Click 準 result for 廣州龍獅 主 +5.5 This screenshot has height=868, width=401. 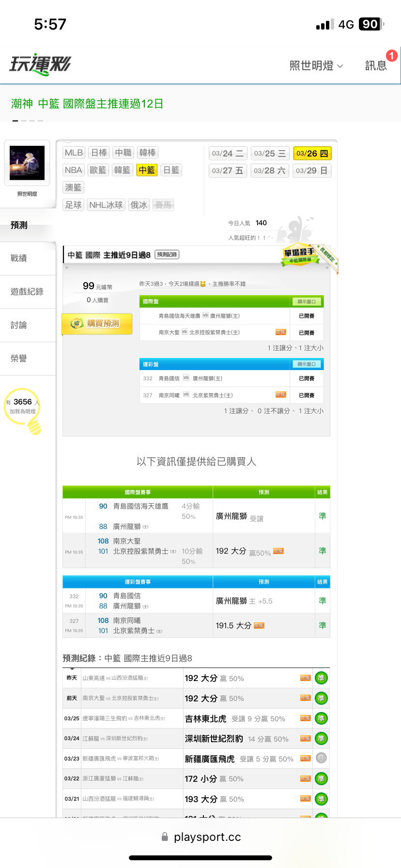click(323, 601)
